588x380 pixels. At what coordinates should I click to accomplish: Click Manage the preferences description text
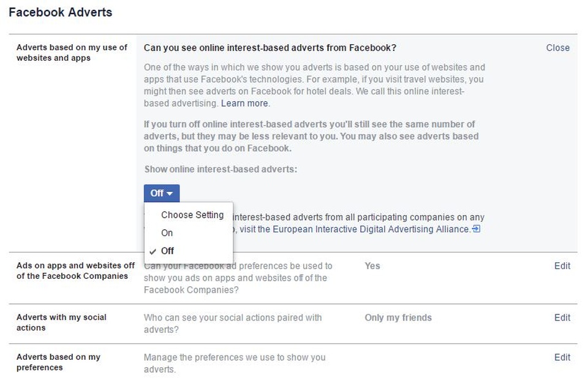click(234, 363)
